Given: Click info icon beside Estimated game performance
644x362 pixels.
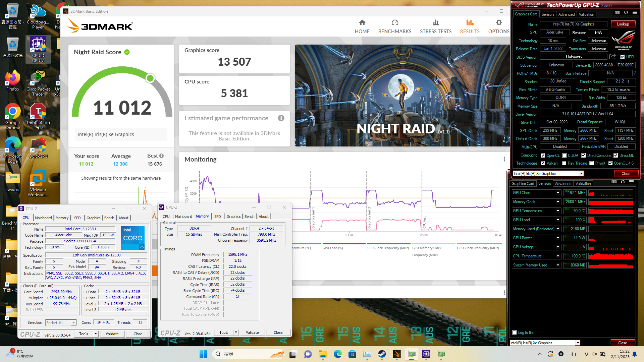Looking at the screenshot, I should [x=281, y=118].
